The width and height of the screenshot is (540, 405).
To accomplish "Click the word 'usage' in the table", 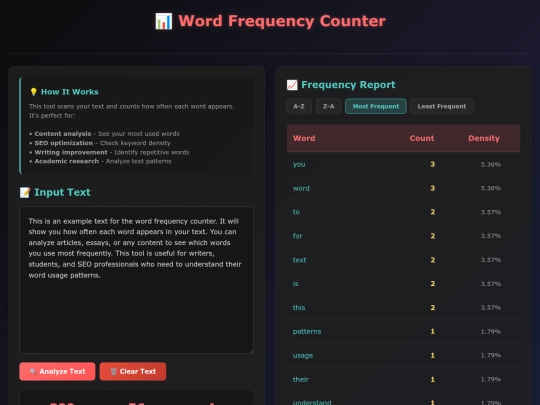I will click(303, 355).
